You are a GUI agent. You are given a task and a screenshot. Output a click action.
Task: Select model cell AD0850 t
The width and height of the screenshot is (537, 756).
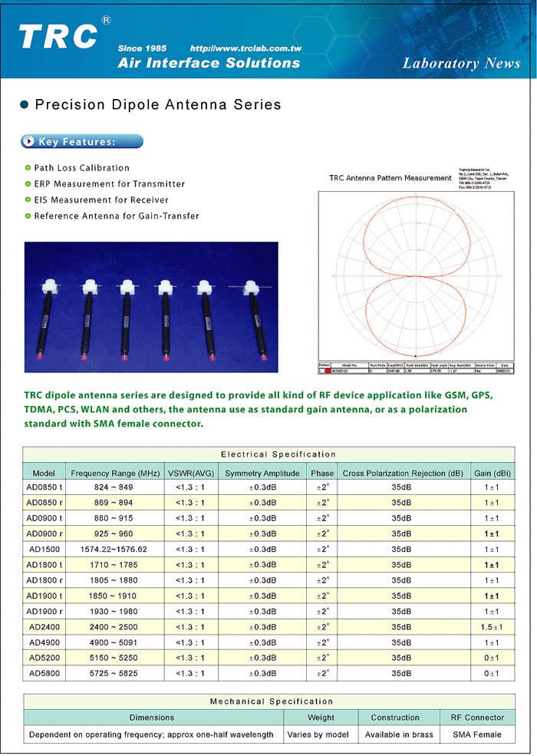click(x=44, y=487)
